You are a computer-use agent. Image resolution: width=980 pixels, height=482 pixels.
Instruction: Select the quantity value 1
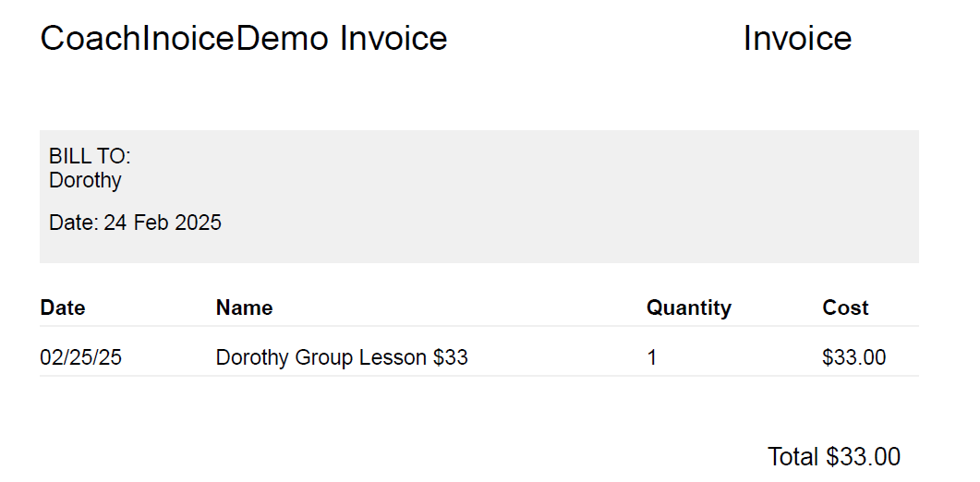652,357
